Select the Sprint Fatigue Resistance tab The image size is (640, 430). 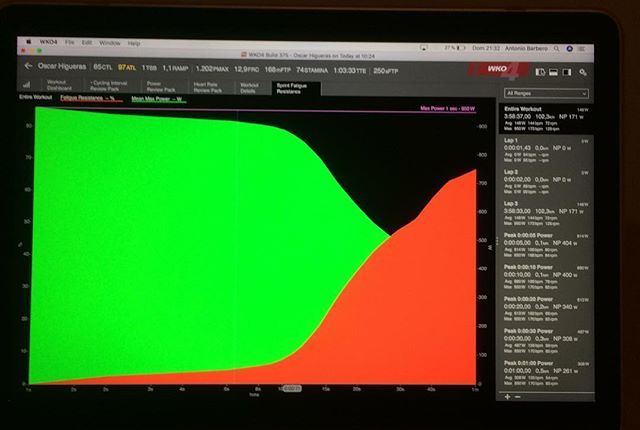click(x=296, y=88)
